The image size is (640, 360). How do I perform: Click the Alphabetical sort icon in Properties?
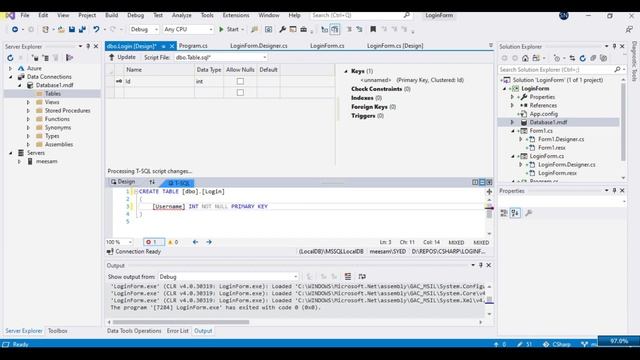point(515,213)
